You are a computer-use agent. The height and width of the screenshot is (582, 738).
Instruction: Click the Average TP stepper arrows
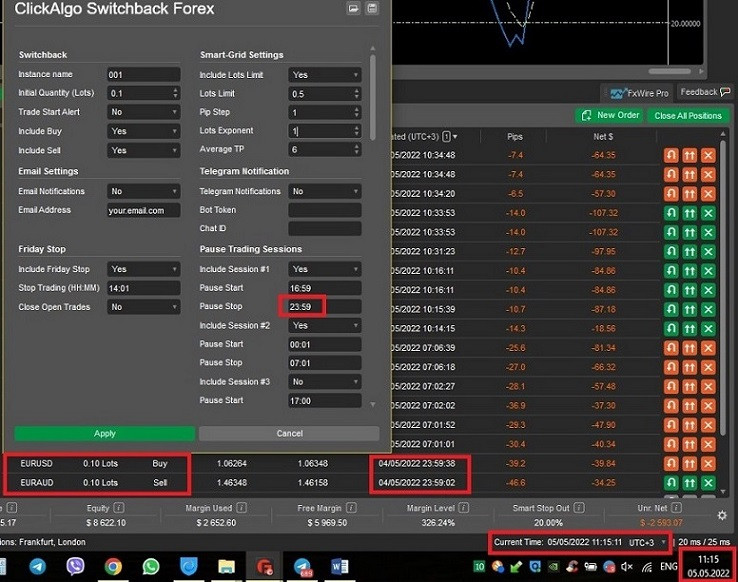tap(356, 150)
